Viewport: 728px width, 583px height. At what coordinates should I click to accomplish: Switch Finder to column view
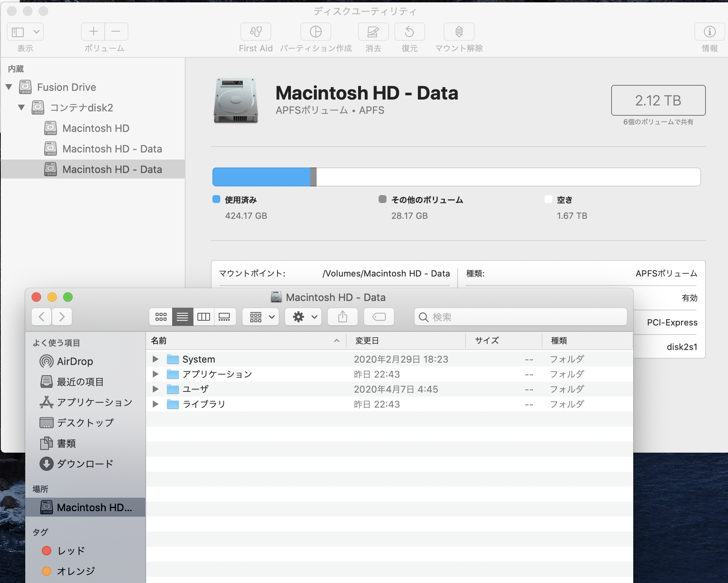(204, 317)
